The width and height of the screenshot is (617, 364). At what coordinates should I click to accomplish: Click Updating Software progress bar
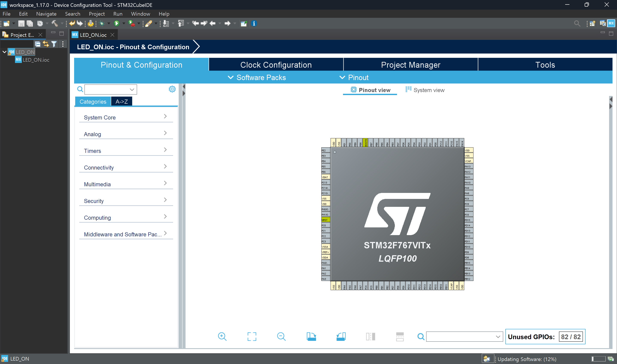tap(598, 359)
